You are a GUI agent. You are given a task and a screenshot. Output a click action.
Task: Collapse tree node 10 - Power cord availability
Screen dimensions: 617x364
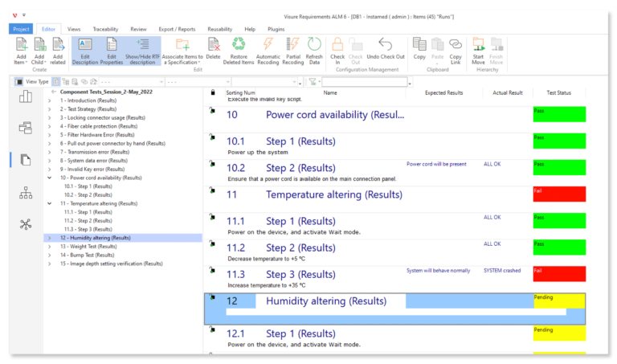click(x=50, y=178)
